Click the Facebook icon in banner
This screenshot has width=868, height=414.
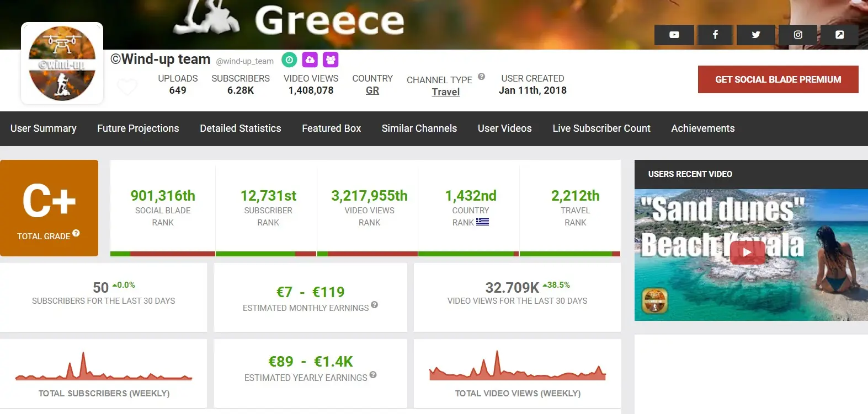tap(715, 35)
